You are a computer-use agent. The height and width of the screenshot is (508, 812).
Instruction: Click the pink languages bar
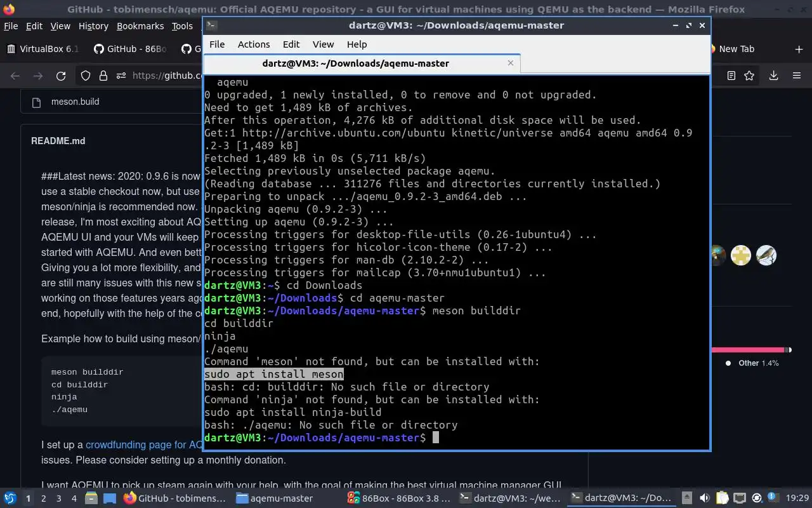(x=748, y=350)
